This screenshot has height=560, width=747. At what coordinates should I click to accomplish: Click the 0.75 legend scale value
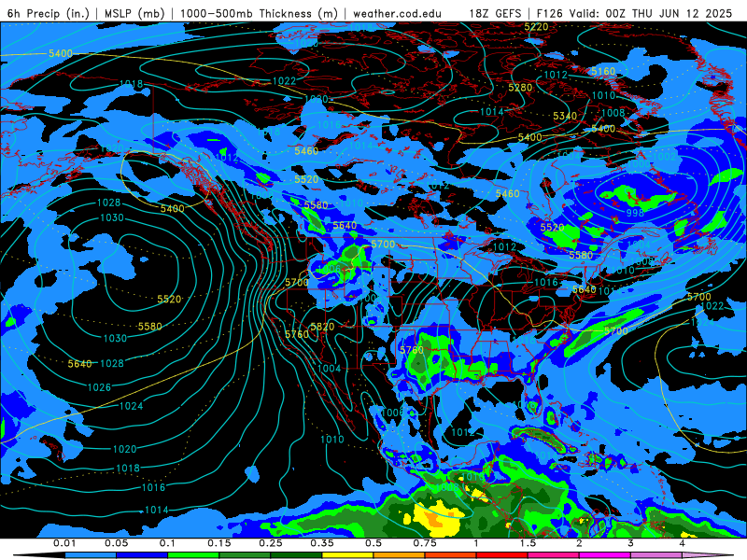coord(425,543)
